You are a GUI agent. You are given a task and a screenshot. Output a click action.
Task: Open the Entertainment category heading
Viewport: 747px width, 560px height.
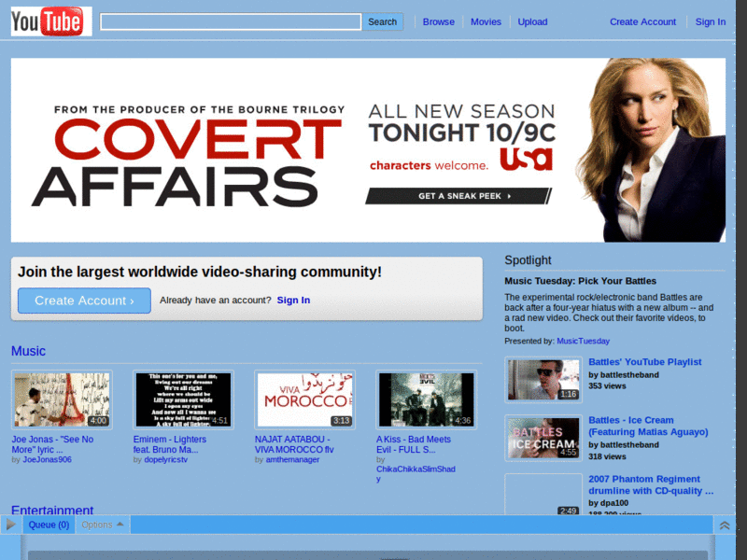click(52, 510)
